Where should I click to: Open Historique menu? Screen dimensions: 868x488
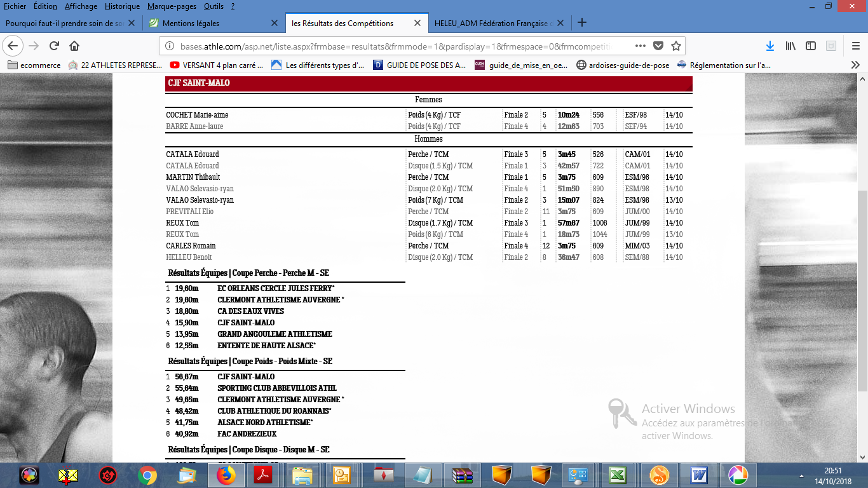pos(122,6)
